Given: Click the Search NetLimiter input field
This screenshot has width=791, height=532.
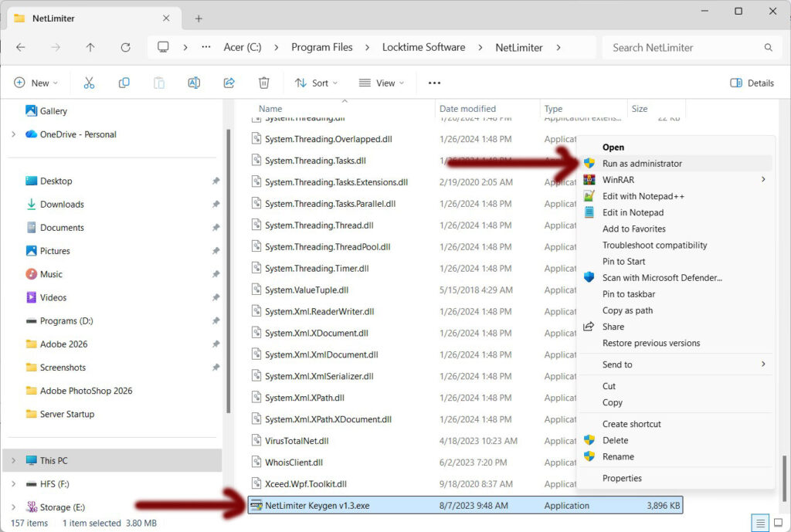Looking at the screenshot, I should [684, 47].
